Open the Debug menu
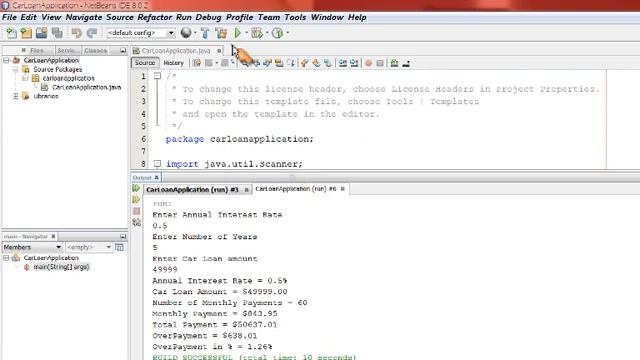Viewport: 640px width, 360px height. pyautogui.click(x=208, y=17)
